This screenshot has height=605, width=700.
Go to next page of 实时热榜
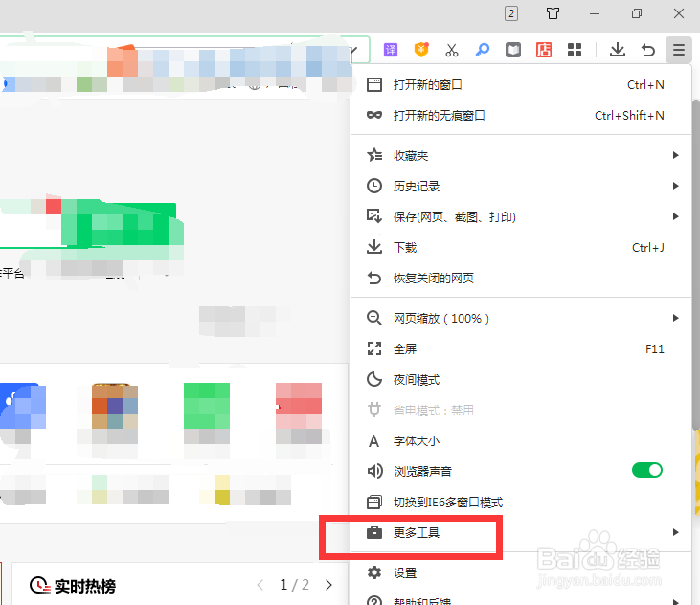click(x=329, y=585)
